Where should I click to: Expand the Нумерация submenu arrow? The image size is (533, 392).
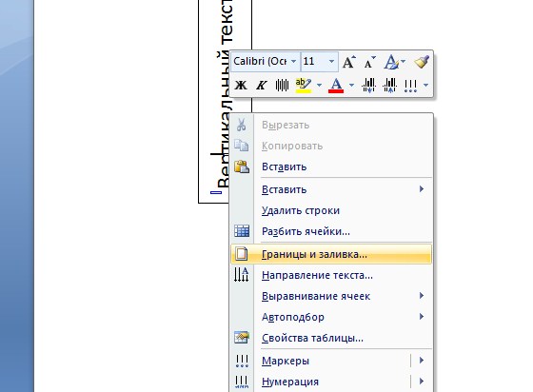point(422,382)
